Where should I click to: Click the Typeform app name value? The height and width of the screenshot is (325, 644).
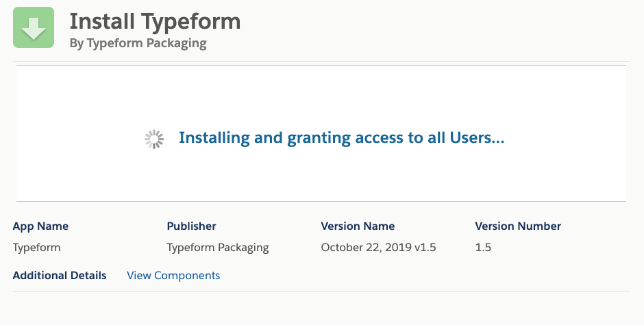[x=36, y=248]
